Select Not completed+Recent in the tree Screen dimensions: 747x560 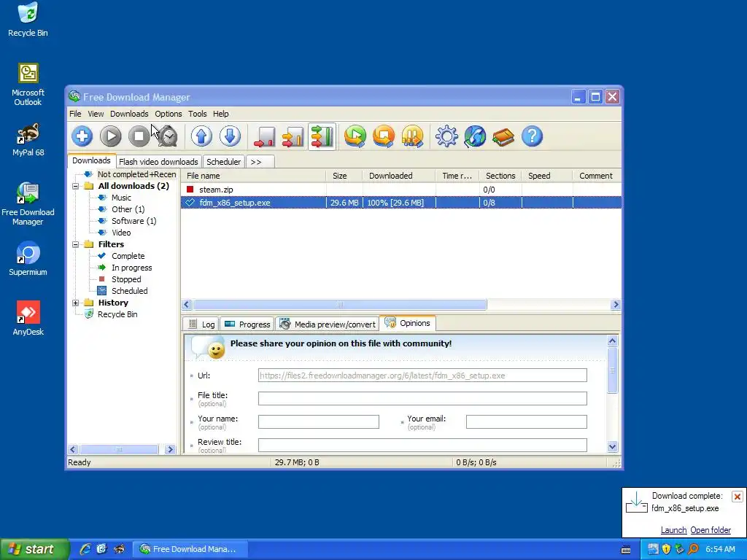136,174
